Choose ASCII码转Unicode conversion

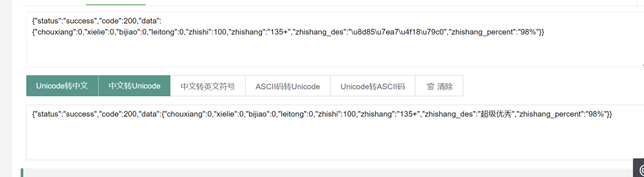[x=288, y=86]
